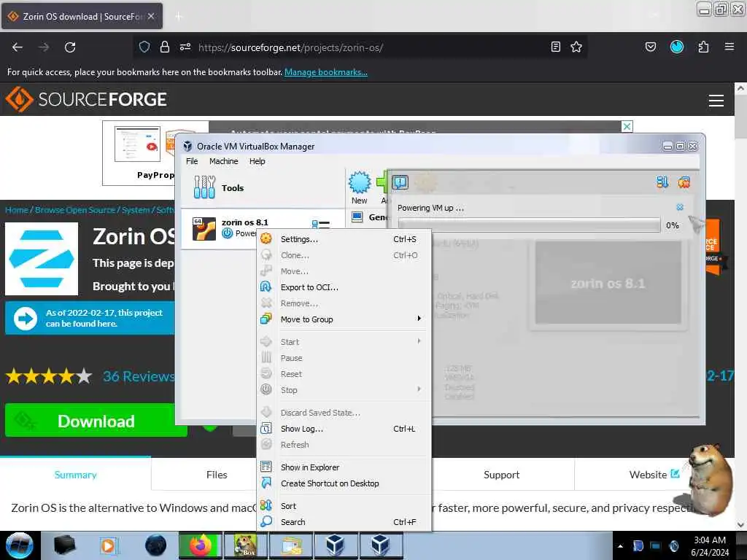Open the File menu in VirtualBox
This screenshot has height=560, width=747.
point(192,161)
